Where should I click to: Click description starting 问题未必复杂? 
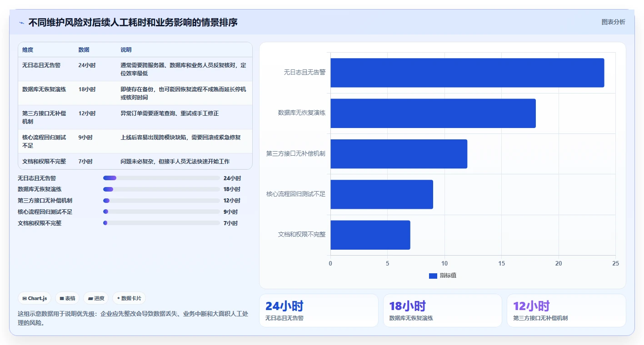pos(175,162)
